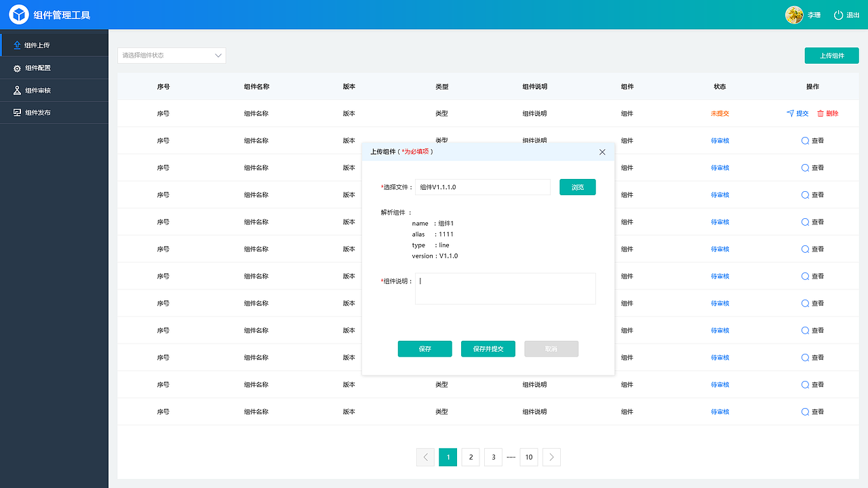Click the 未提交 status text

pos(719,113)
